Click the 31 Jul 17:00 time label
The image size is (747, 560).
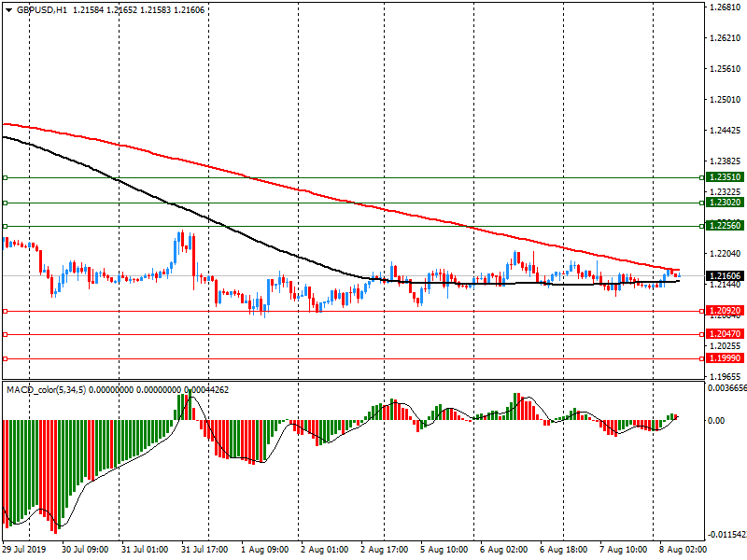click(204, 550)
